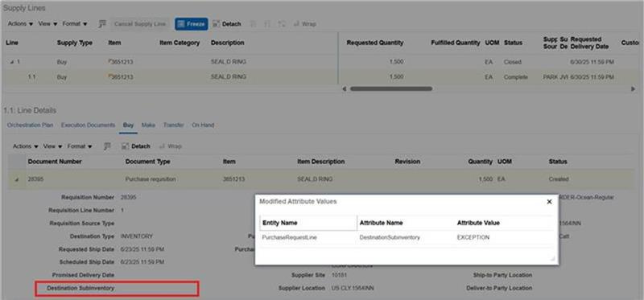Switch to the On Hand tab
Image resolution: width=644 pixels, height=300 pixels.
click(203, 125)
